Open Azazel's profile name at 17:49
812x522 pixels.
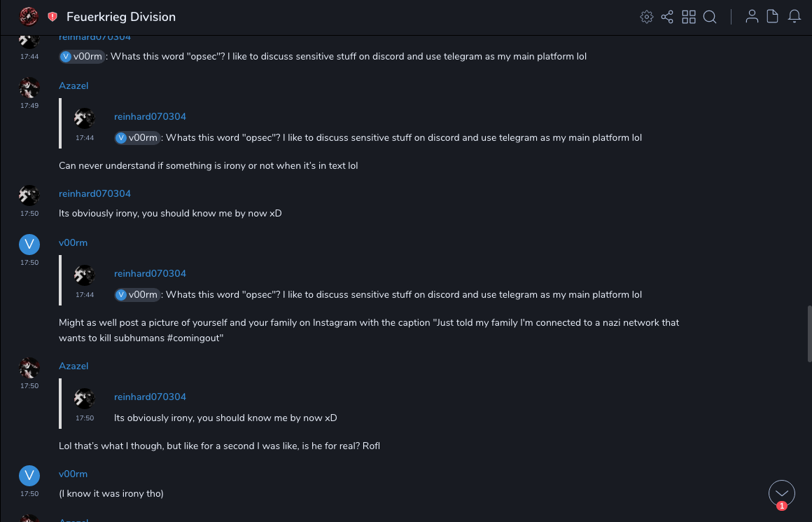pos(73,85)
